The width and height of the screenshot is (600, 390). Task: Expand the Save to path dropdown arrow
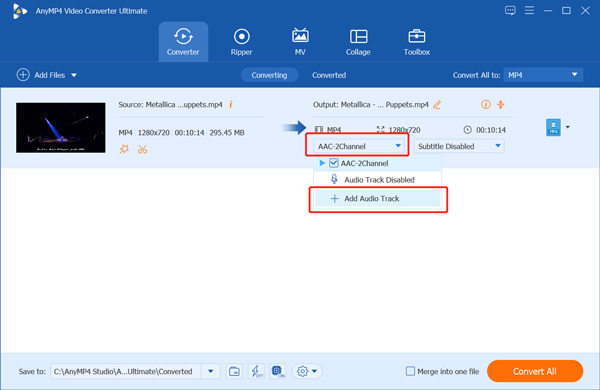point(210,371)
